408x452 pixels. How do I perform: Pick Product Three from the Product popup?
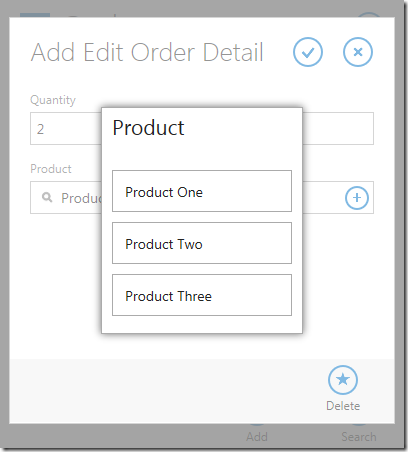(x=202, y=295)
